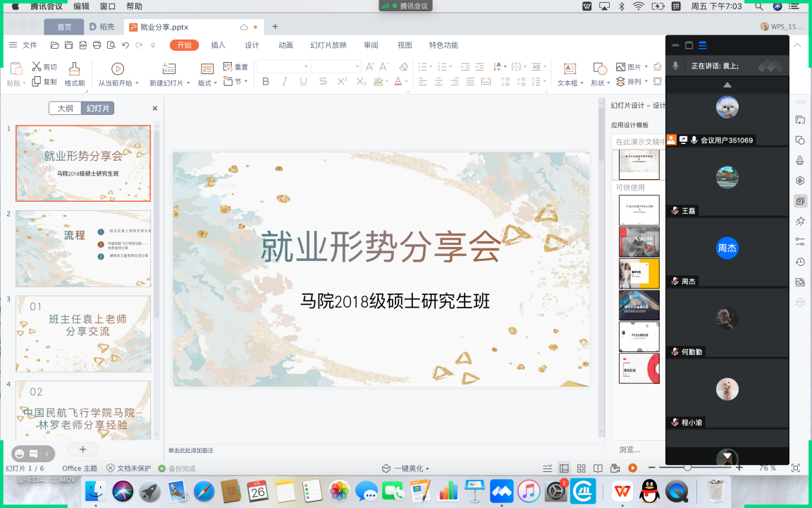Select slide 3 thumbnail 班主任袁上老师
This screenshot has height=508, width=812.
pyautogui.click(x=83, y=334)
